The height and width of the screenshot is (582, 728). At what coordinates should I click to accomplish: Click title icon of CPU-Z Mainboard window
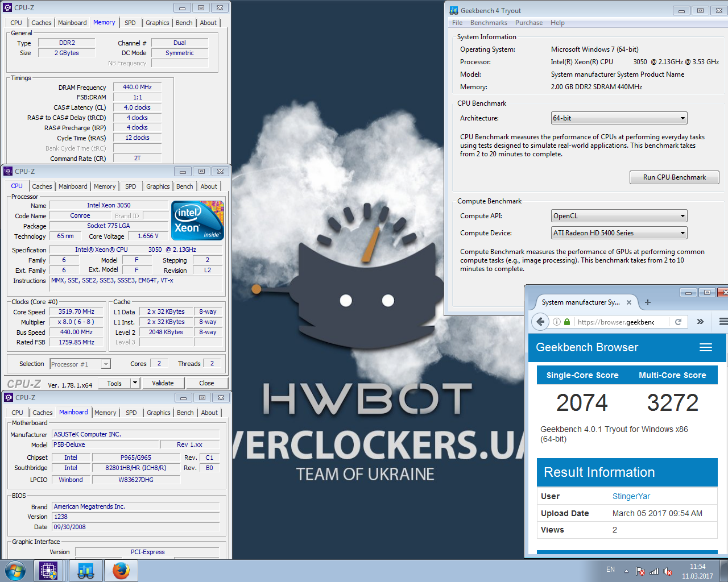pyautogui.click(x=9, y=397)
